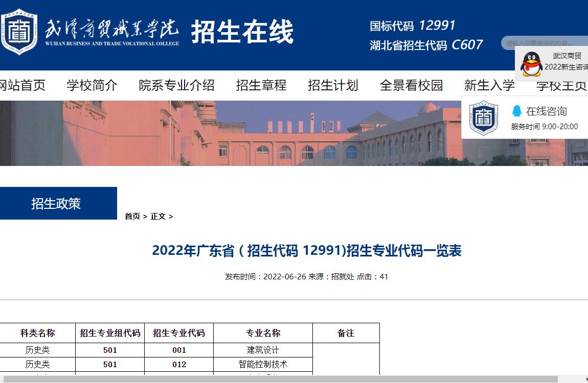Image resolution: width=588 pixels, height=383 pixels.
Task: Open the 院系专业介绍 menu item
Action: click(176, 85)
